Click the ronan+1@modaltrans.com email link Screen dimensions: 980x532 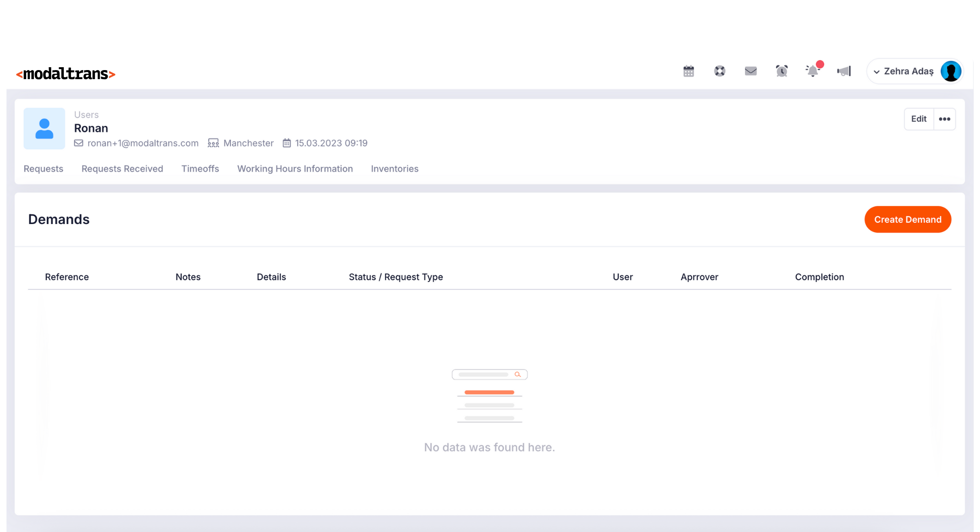click(143, 143)
